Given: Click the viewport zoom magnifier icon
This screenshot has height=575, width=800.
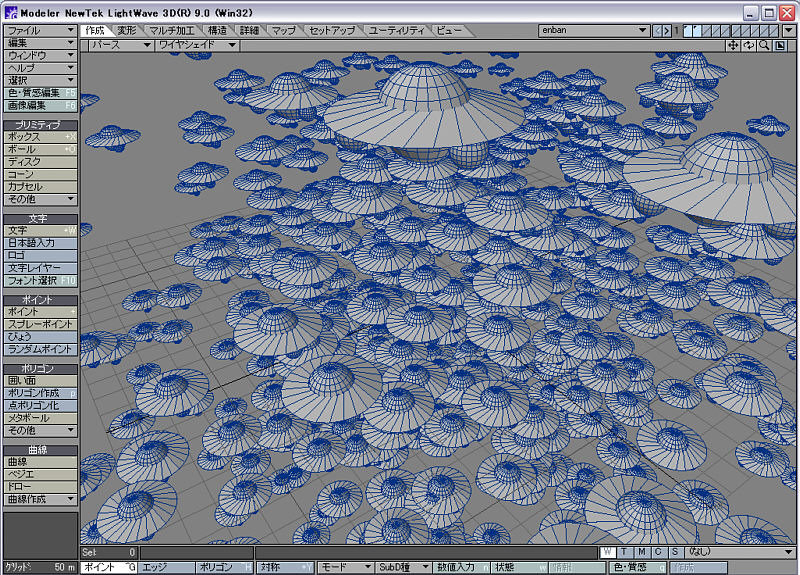Looking at the screenshot, I should (x=764, y=45).
